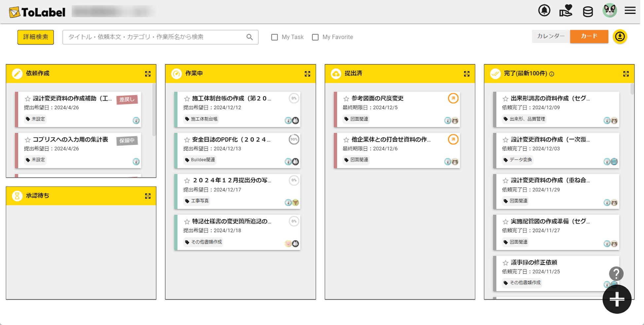644x325 pixels.
Task: Expand the 完了 column
Action: point(626,74)
